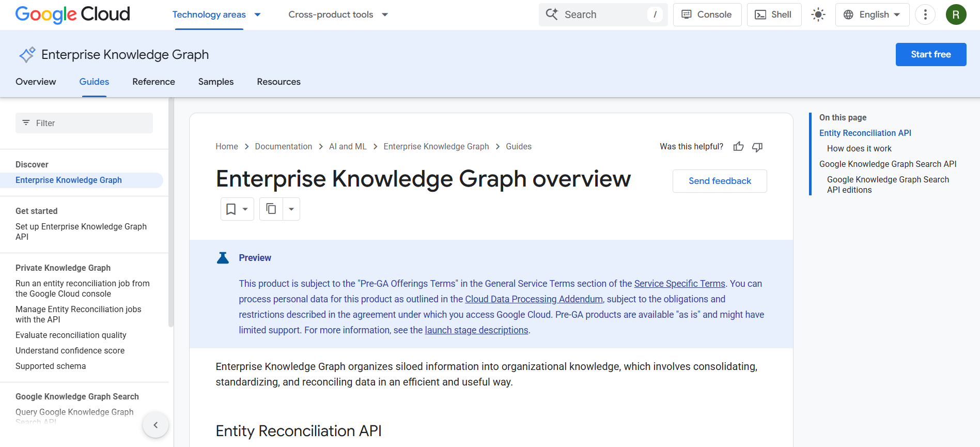This screenshot has width=980, height=447.
Task: Open Run an entity reconciliation job page
Action: point(83,288)
